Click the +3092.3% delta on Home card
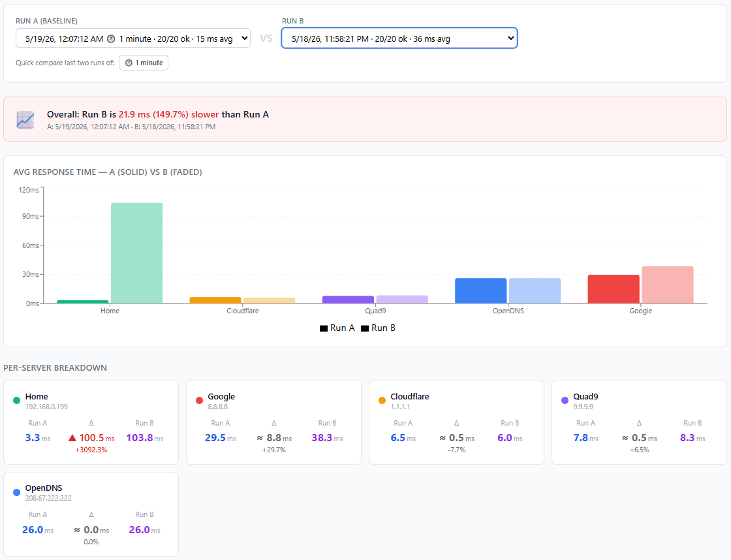Image resolution: width=731 pixels, height=560 pixels. click(91, 450)
